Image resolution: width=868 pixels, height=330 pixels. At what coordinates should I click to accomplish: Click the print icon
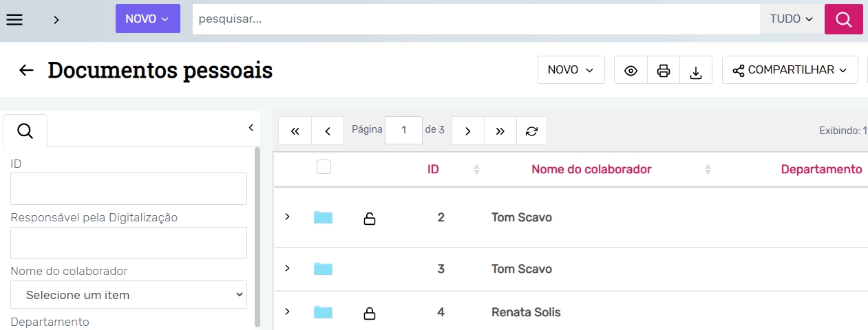pyautogui.click(x=663, y=71)
